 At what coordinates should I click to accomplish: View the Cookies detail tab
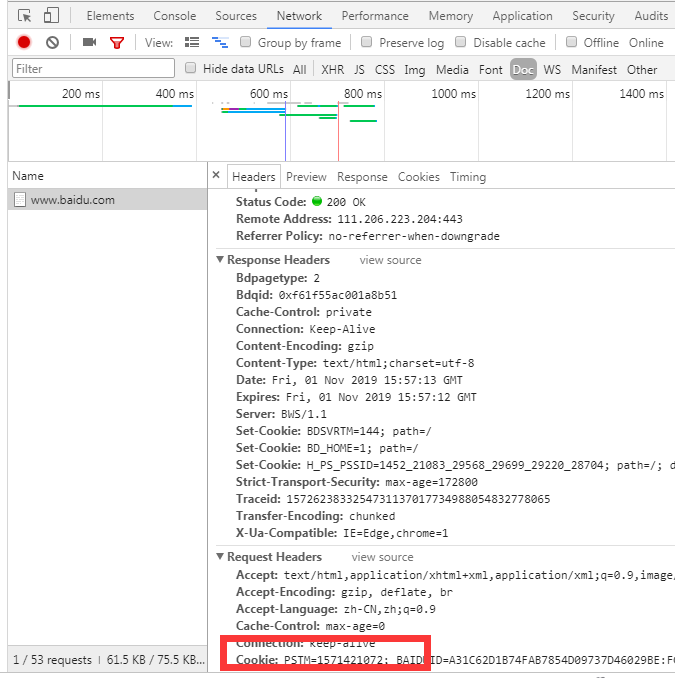pos(419,177)
